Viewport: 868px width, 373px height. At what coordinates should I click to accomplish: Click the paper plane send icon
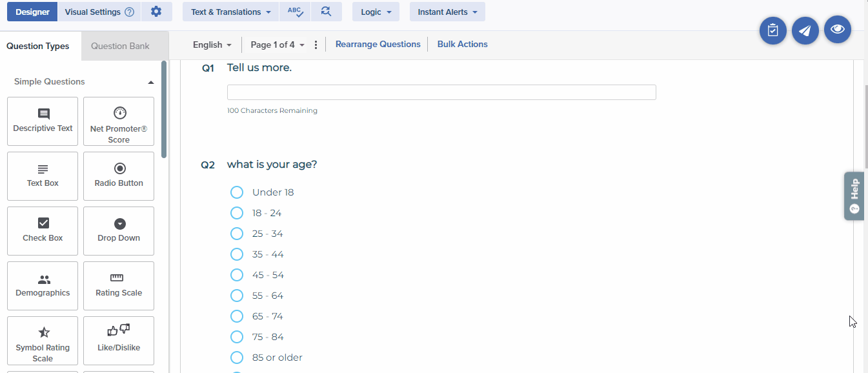(x=805, y=30)
